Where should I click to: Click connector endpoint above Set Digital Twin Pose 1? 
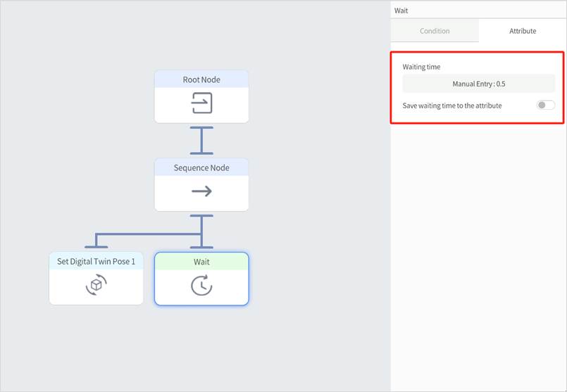pyautogui.click(x=96, y=246)
